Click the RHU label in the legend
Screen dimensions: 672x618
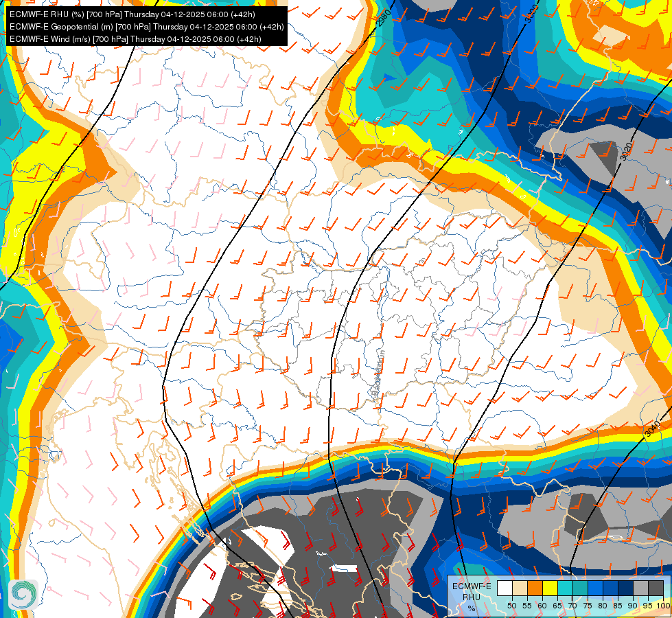pyautogui.click(x=472, y=597)
